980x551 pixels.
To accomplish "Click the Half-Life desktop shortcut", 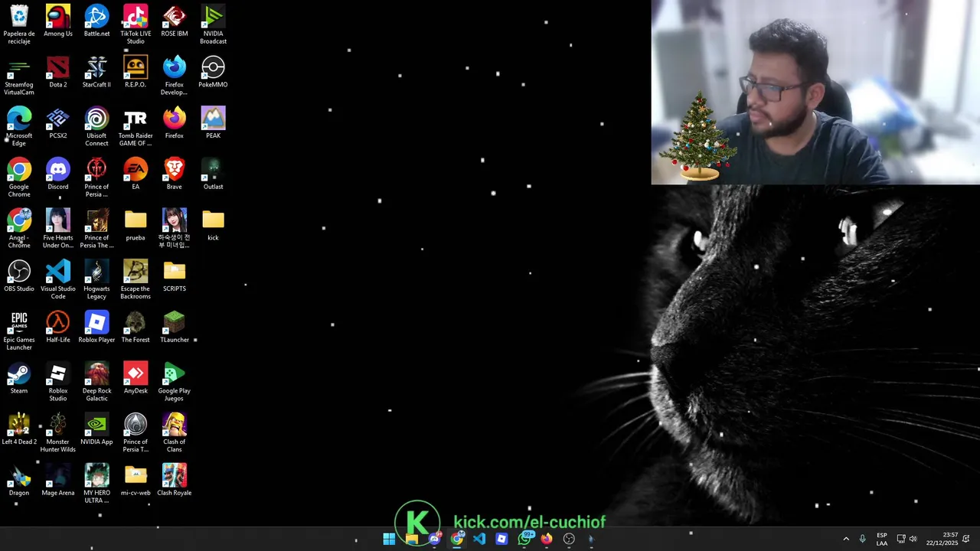I will 58,327.
